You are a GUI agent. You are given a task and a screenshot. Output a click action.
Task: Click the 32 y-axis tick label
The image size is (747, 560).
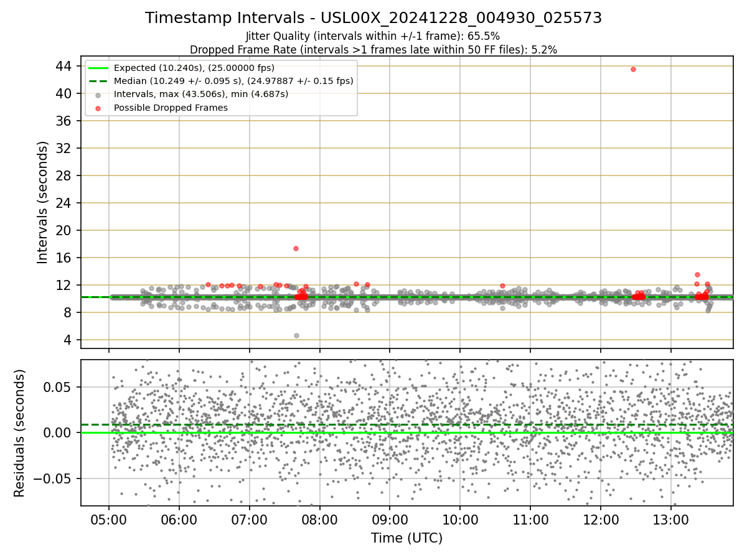pyautogui.click(x=65, y=148)
